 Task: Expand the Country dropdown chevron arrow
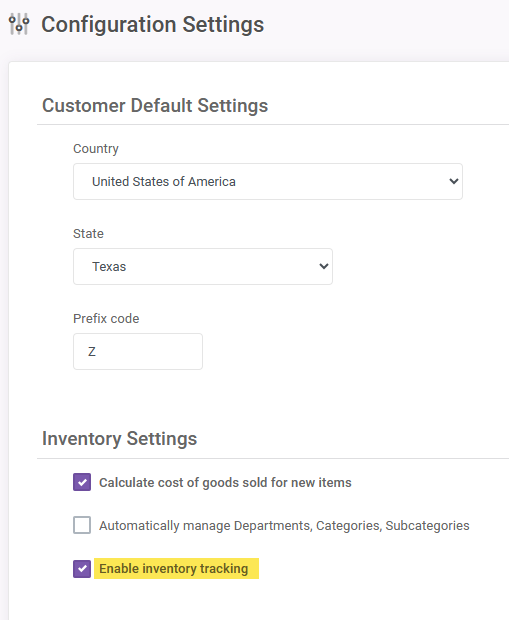(454, 181)
